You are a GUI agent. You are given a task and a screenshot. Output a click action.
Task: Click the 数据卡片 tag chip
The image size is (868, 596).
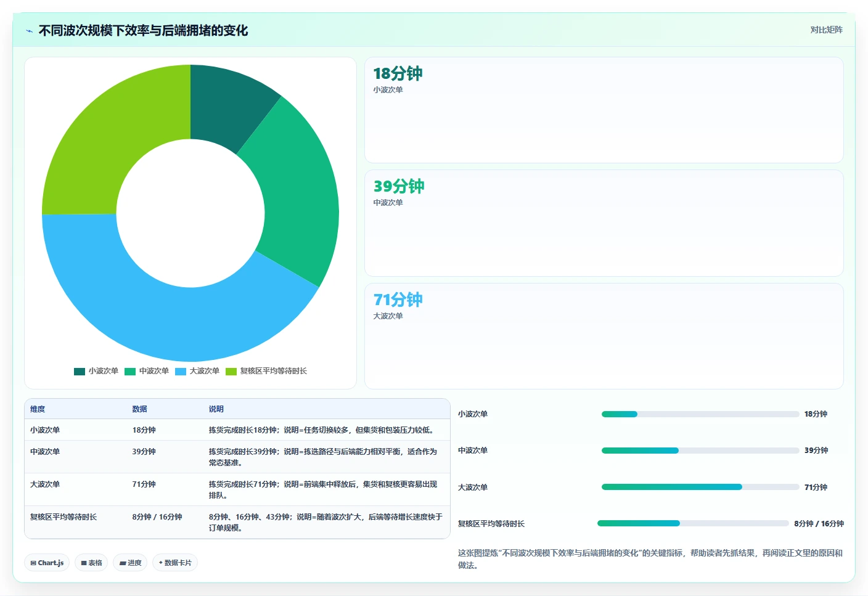point(175,563)
